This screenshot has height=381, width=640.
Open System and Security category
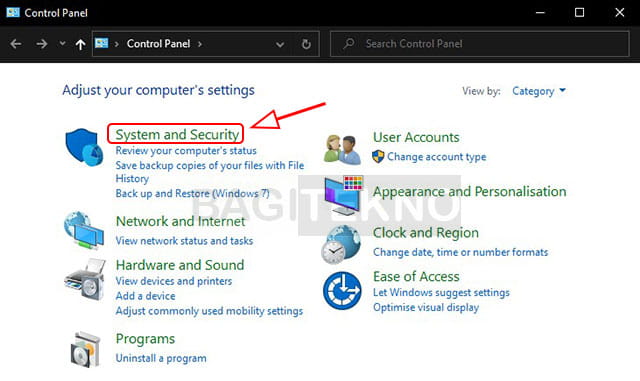pyautogui.click(x=177, y=134)
